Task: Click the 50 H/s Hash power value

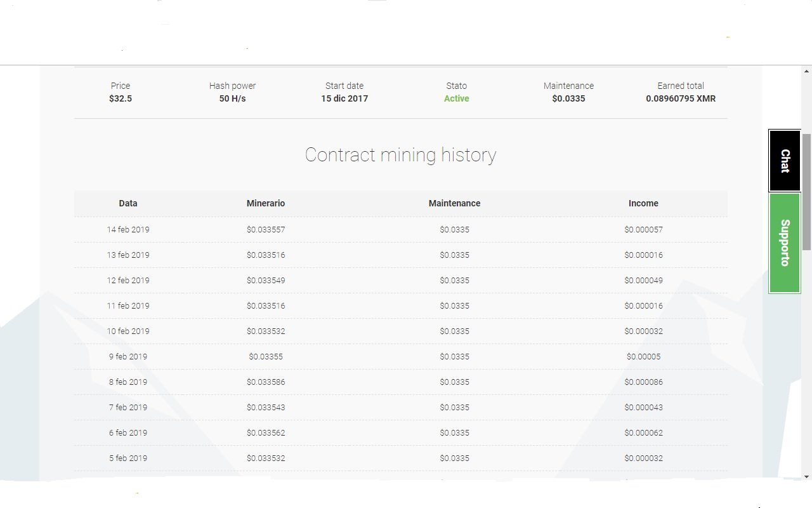Action: click(232, 98)
